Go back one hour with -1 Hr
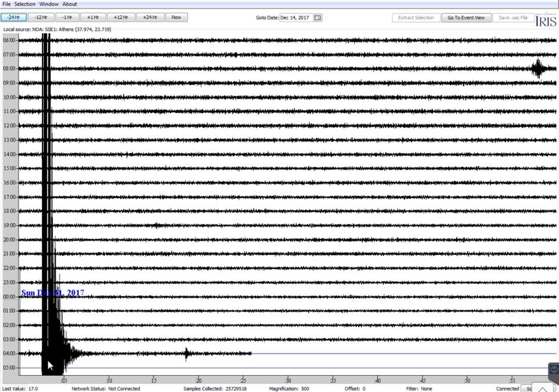559x392 pixels. (67, 17)
